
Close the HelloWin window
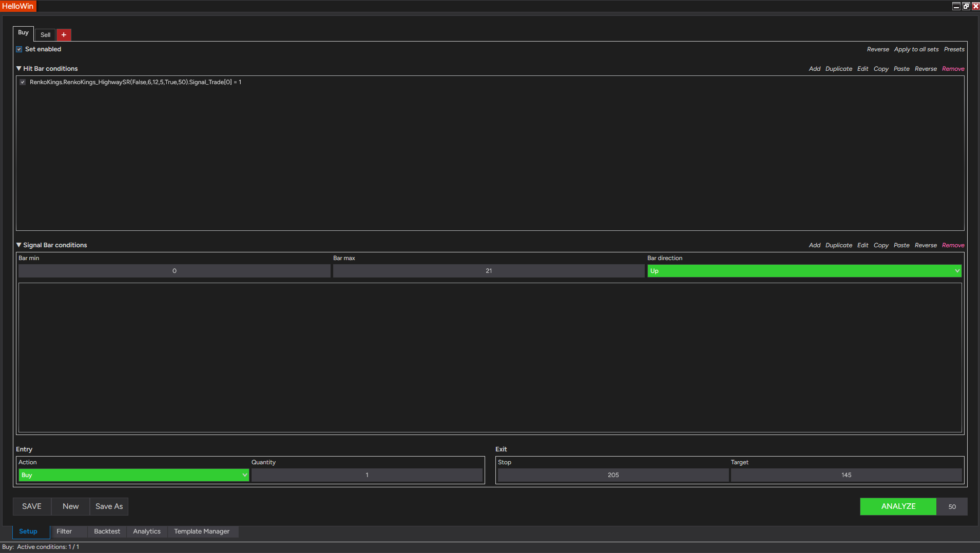pos(975,6)
